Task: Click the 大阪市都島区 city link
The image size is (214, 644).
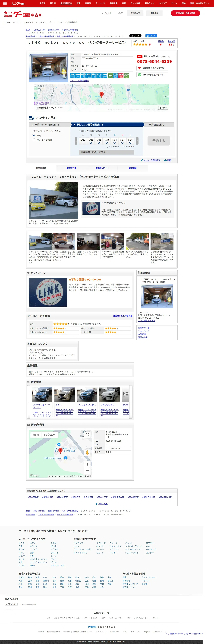Action: click(33, 497)
